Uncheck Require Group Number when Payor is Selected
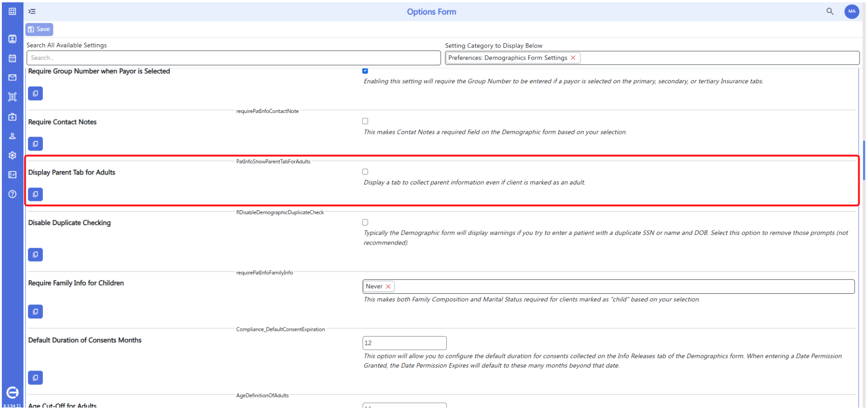 (x=365, y=71)
